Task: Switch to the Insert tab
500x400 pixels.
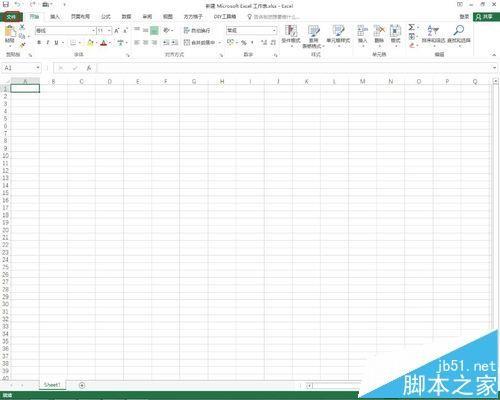Action: tap(55, 17)
